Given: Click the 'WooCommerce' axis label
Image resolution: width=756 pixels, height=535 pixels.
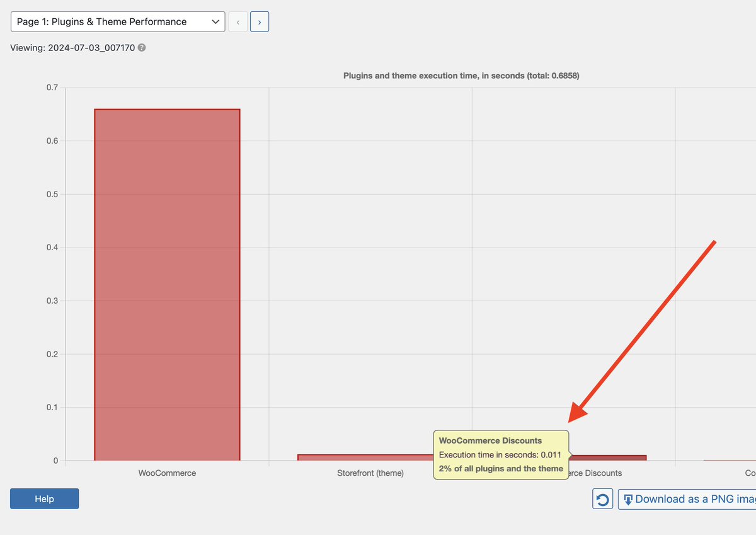Looking at the screenshot, I should (167, 473).
